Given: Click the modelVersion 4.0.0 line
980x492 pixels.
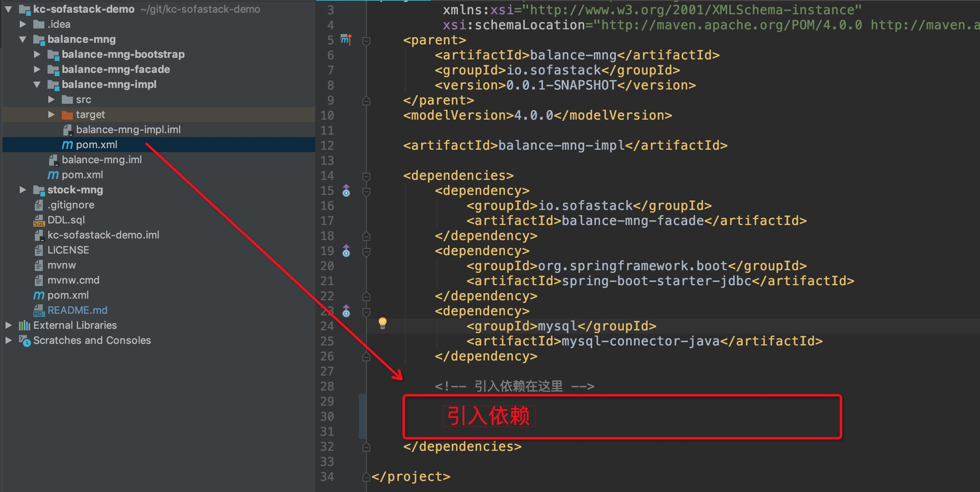Looking at the screenshot, I should (538, 115).
